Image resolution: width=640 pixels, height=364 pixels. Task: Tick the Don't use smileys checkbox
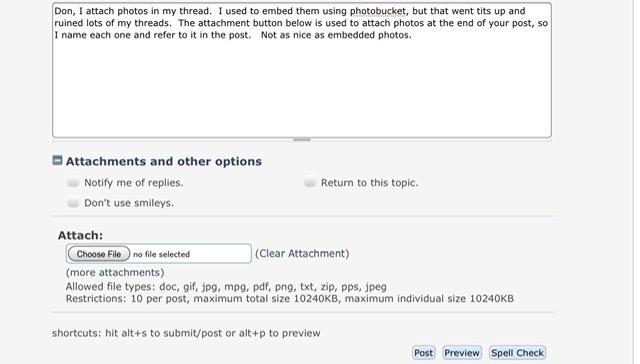click(73, 202)
